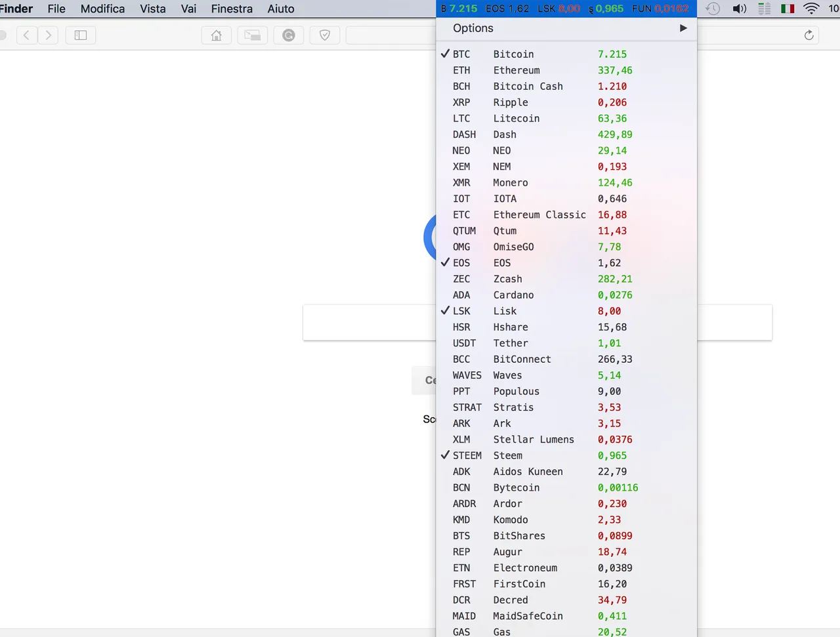Click the LSK 8,00 ticker in menu bar
840x637 pixels.
(x=559, y=9)
